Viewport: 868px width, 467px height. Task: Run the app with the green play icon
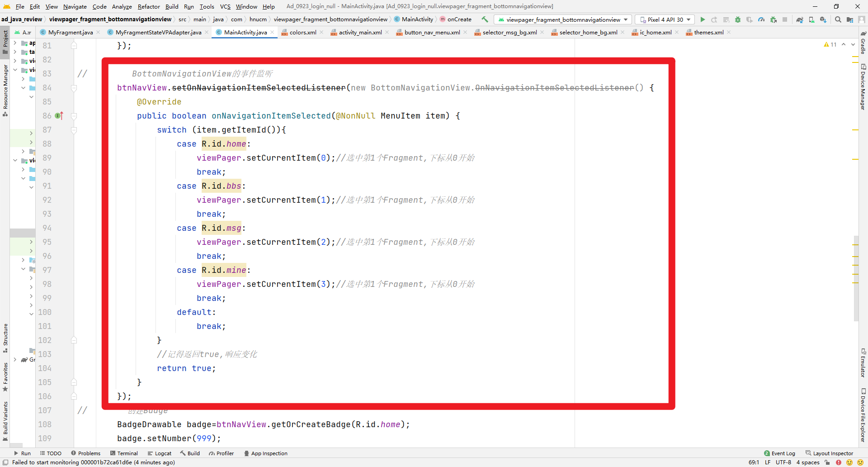(x=703, y=19)
